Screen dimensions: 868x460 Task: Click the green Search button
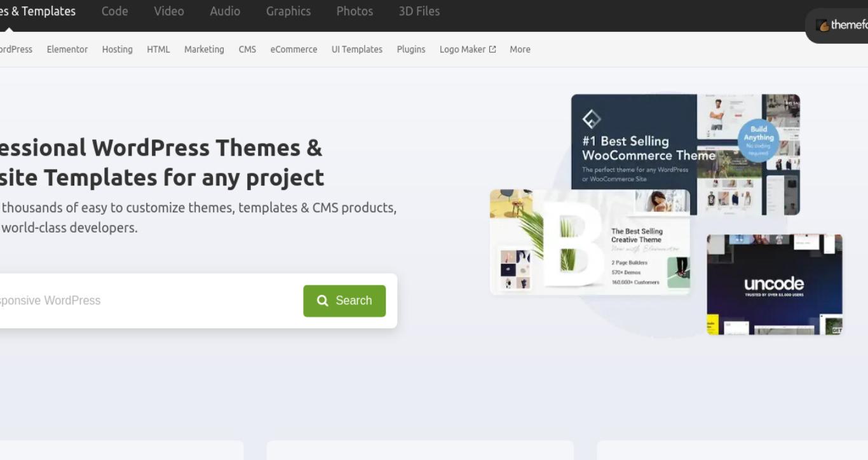(x=344, y=301)
